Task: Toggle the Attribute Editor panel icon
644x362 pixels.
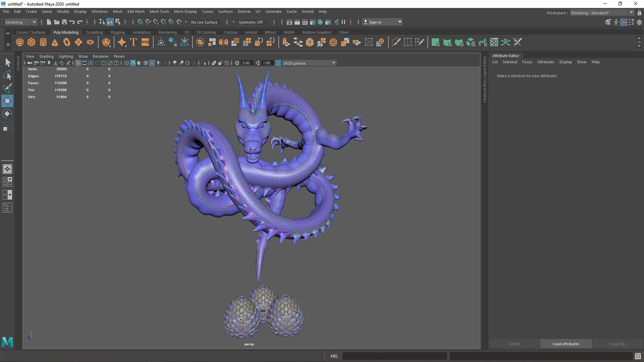Action: 624,22
